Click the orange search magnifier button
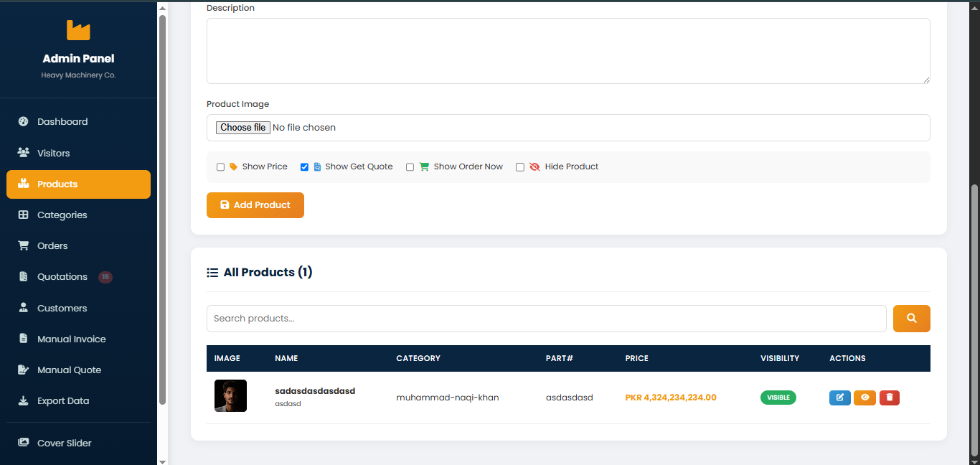 click(x=912, y=319)
